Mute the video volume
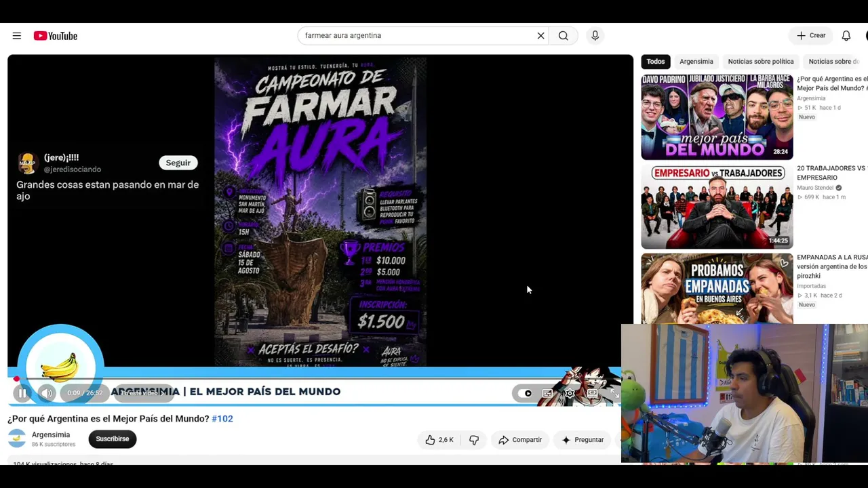Viewport: 868px width, 488px height. [x=47, y=393]
